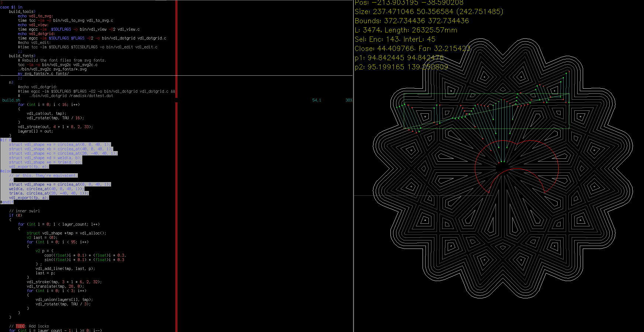Click the 'echo vdl_to_svg:' line
This screenshot has width=644, height=332.
35,16
